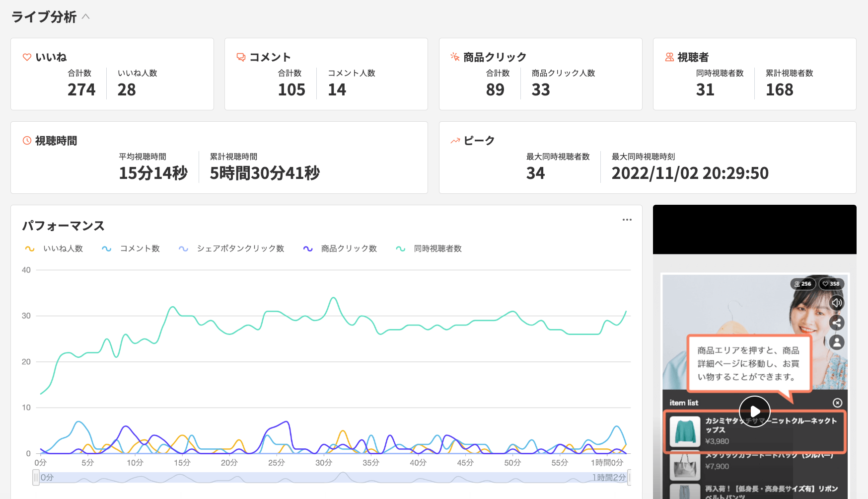Toggle the コメント数 legend series

coord(131,249)
